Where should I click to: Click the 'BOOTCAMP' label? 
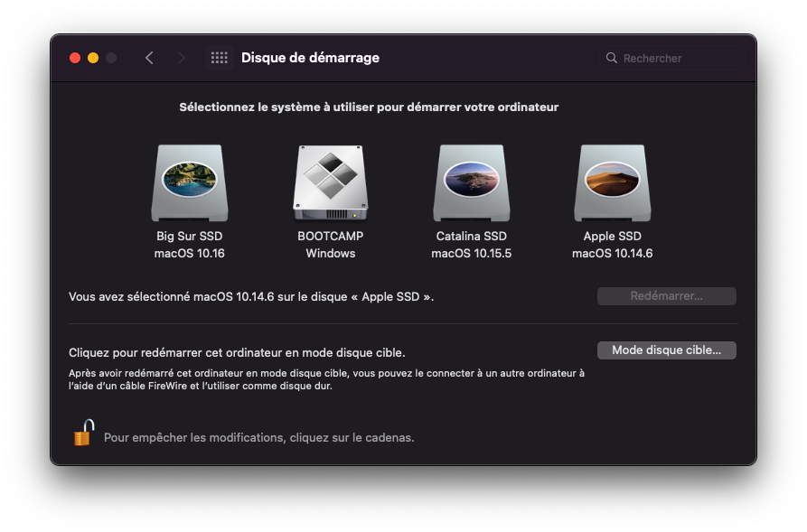[331, 236]
